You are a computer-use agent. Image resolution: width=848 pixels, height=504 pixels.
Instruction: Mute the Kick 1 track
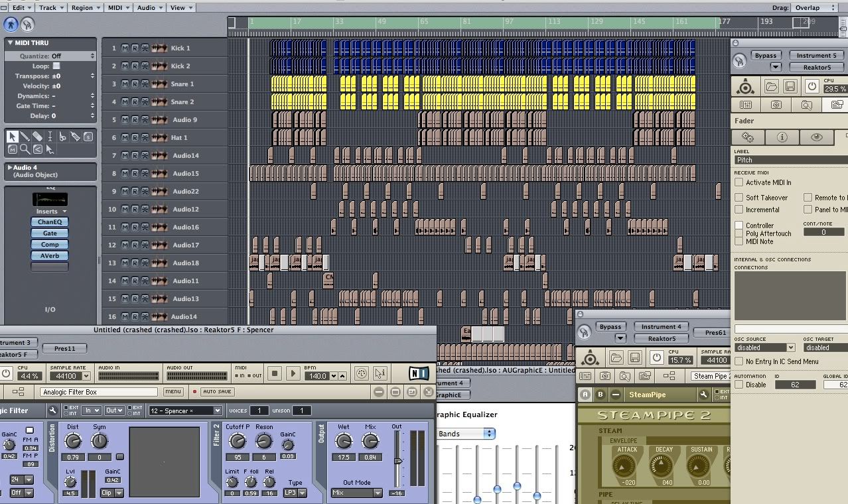pyautogui.click(x=125, y=48)
